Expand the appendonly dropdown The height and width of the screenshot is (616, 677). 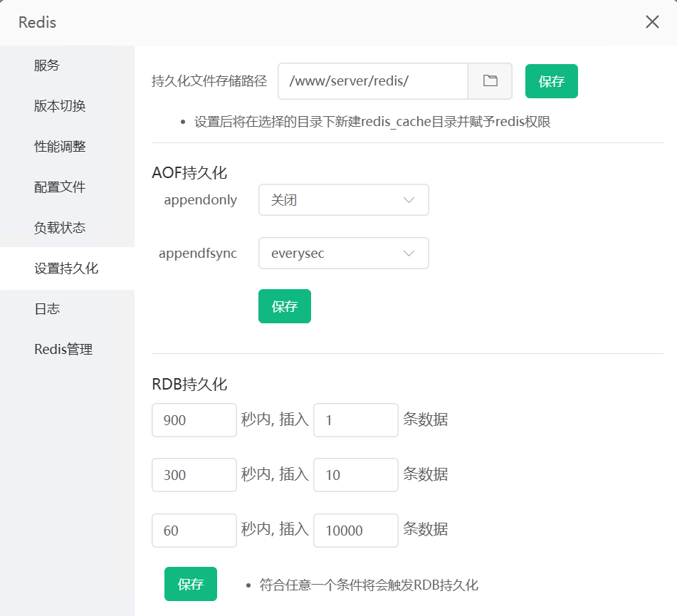(x=344, y=199)
